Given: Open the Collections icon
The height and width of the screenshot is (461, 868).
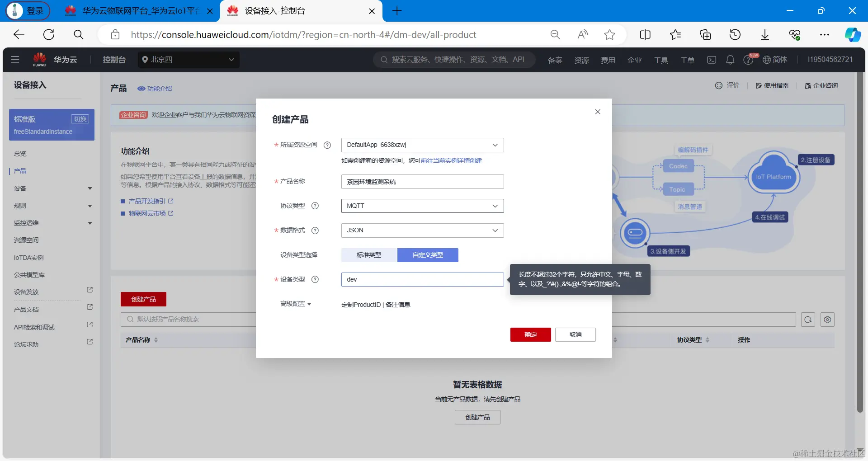Looking at the screenshot, I should (705, 35).
